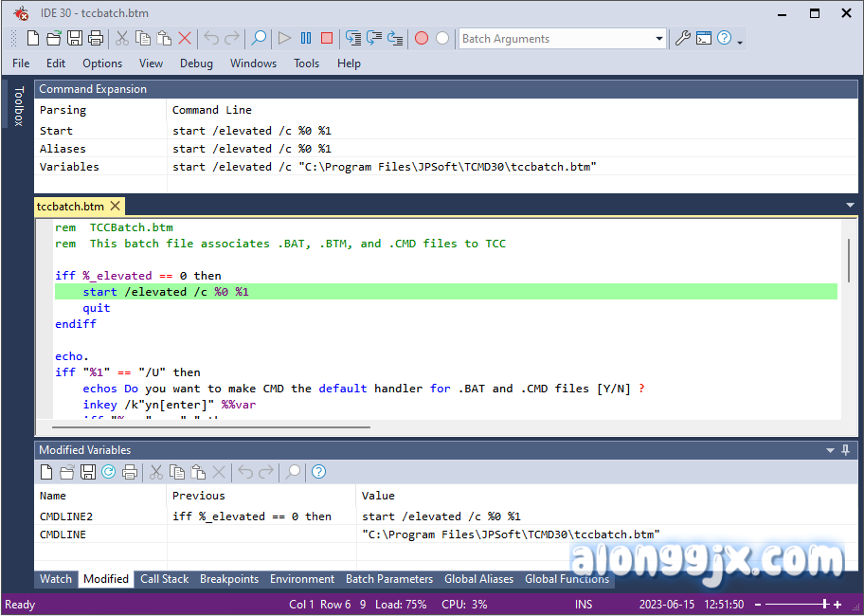Click the Pause debugging icon in the toolbar
864x616 pixels.
point(305,39)
